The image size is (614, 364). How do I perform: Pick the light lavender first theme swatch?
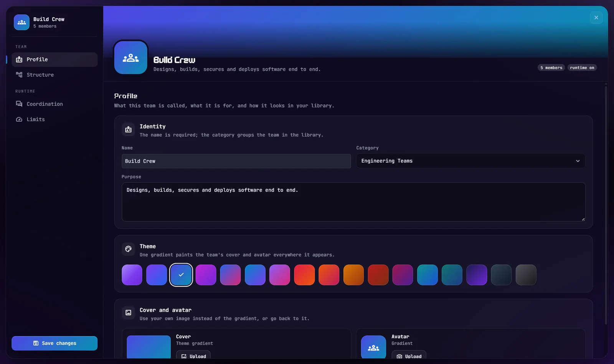coord(132,275)
